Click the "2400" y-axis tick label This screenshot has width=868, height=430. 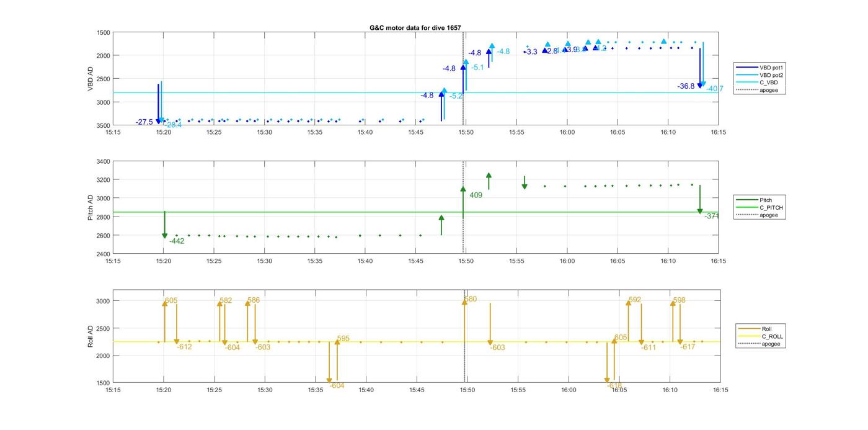pyautogui.click(x=104, y=254)
